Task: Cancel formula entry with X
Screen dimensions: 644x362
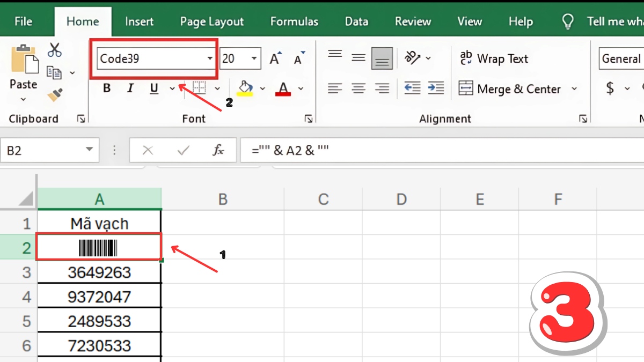Action: point(148,151)
